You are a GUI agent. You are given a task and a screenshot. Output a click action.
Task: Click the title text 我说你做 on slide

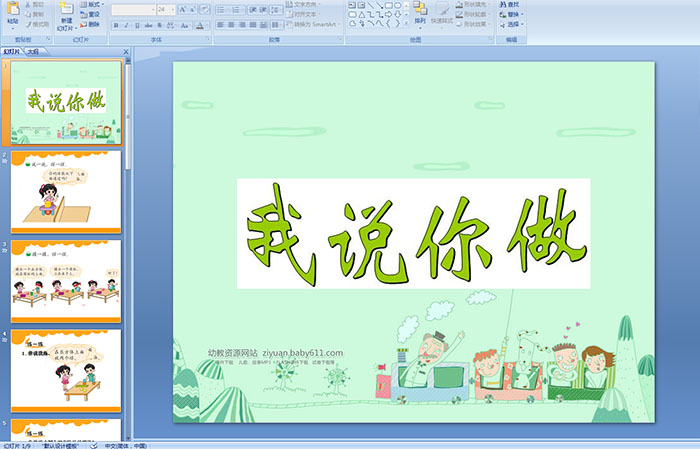click(414, 234)
